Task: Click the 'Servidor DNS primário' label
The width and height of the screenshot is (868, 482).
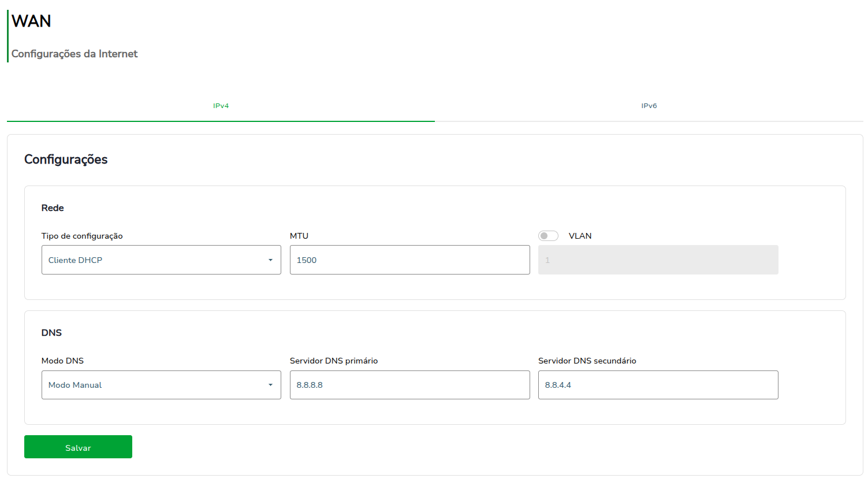Action: pos(334,361)
